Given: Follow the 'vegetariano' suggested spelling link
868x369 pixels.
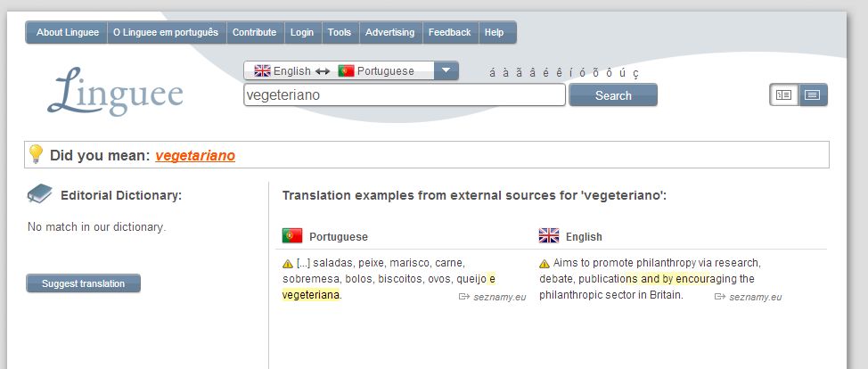Looking at the screenshot, I should [x=195, y=155].
